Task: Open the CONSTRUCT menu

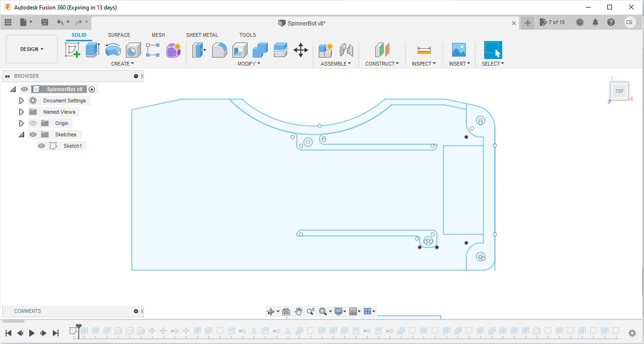Action: coord(382,64)
